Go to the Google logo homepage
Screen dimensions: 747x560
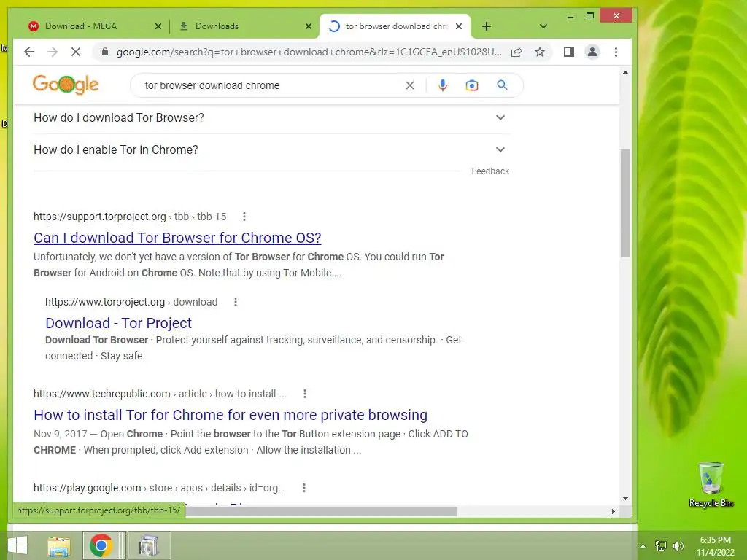click(x=66, y=85)
